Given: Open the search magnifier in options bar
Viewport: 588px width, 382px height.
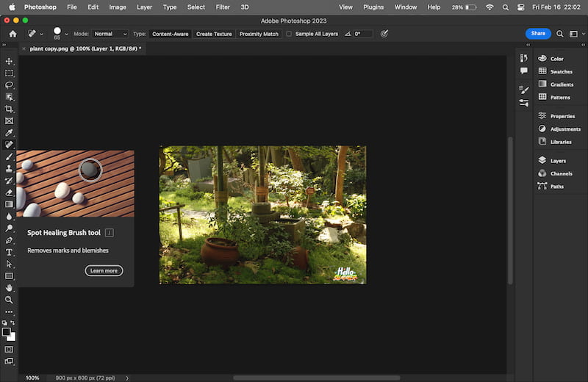Looking at the screenshot, I should tap(559, 34).
